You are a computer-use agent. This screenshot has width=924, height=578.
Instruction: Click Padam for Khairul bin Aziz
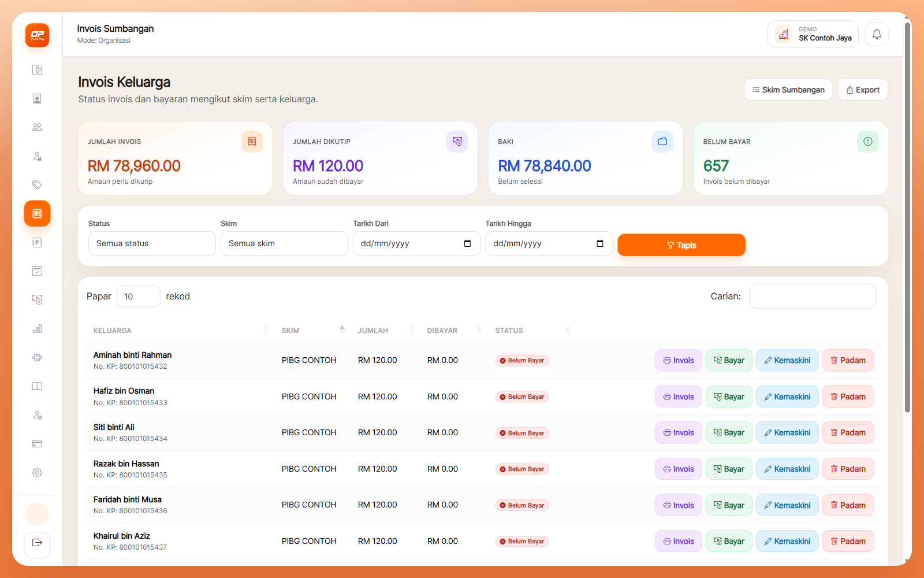pos(848,541)
